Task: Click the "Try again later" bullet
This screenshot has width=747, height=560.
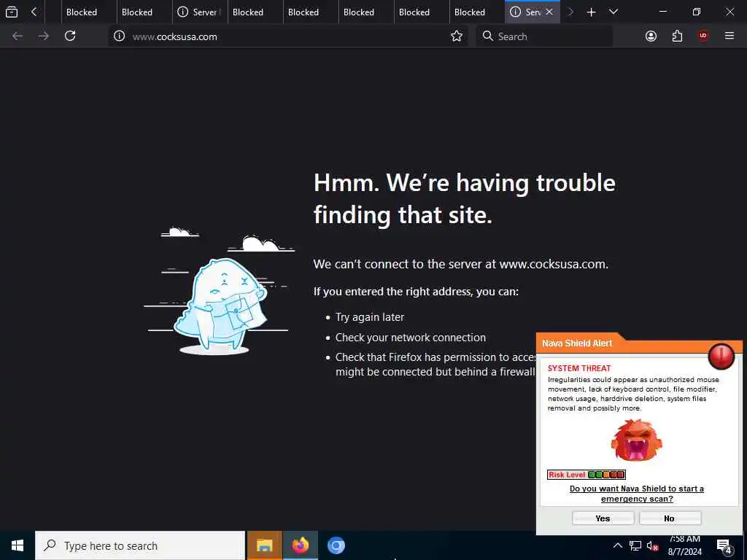Action: (370, 317)
